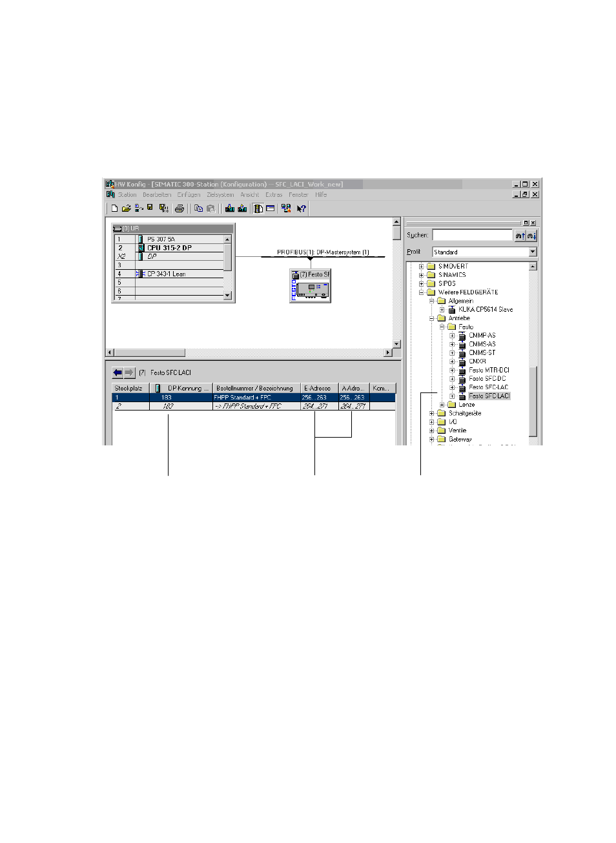
Task: Click the Save floppy disk toolbar icon
Action: [150, 208]
